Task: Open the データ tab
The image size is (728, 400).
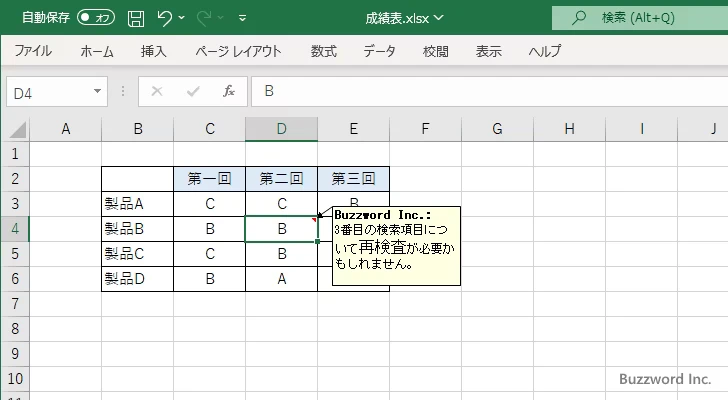Action: pyautogui.click(x=379, y=51)
